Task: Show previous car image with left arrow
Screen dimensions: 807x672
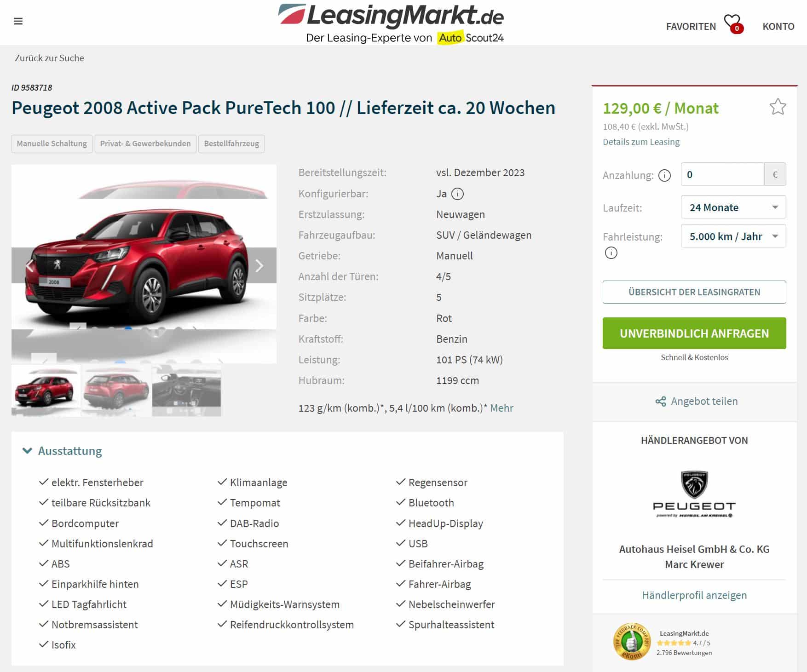Action: (29, 265)
